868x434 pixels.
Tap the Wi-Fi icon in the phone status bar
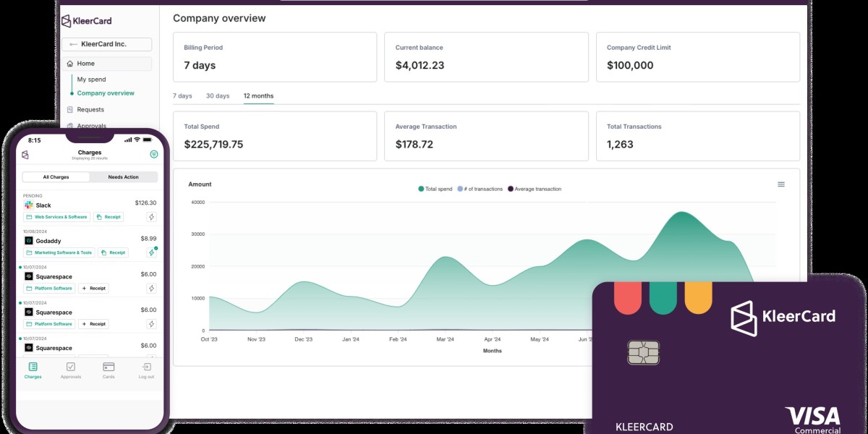coord(137,140)
